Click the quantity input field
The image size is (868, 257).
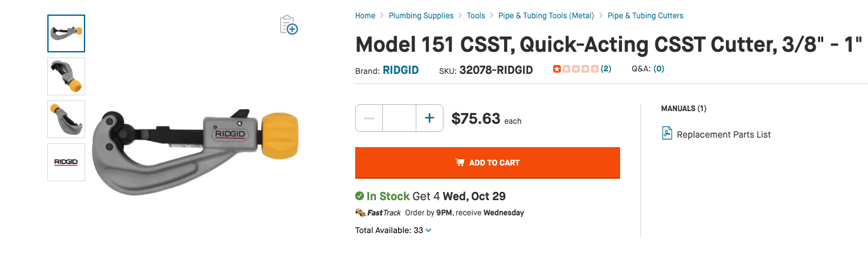(x=399, y=118)
